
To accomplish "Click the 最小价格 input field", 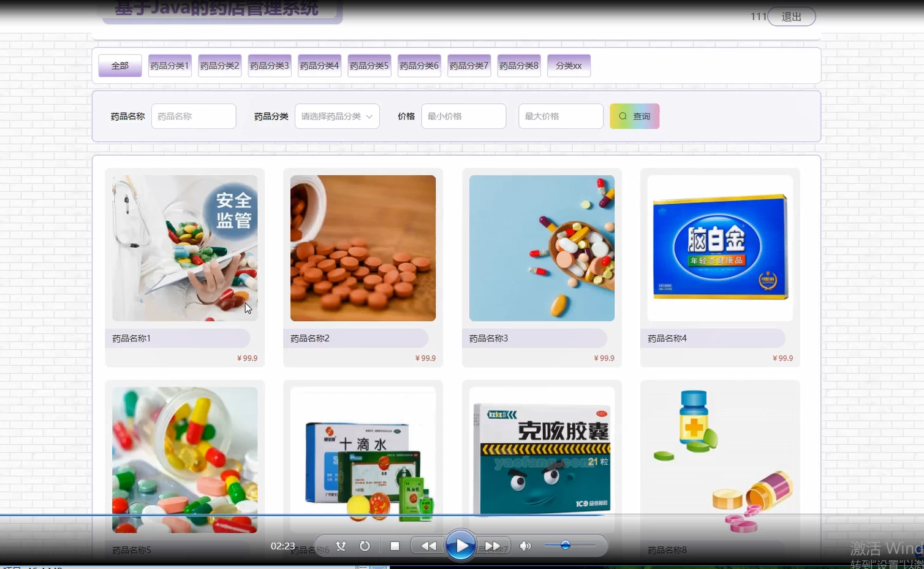I will [x=464, y=116].
